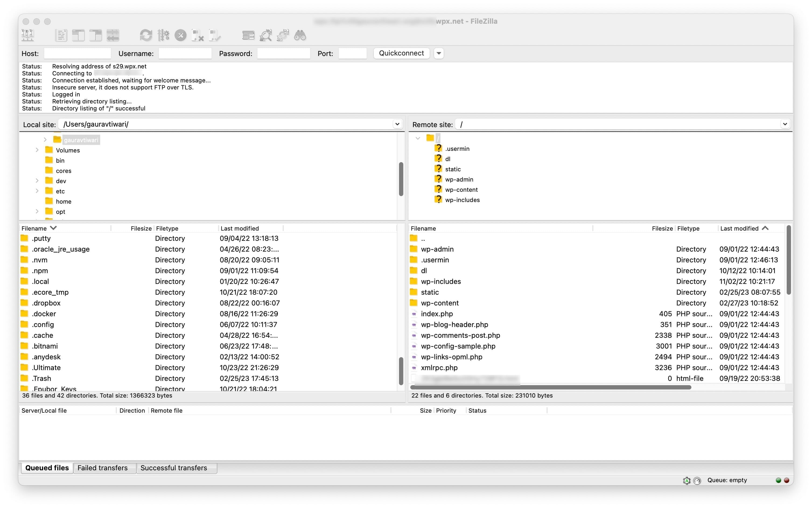Image resolution: width=812 pixels, height=508 pixels.
Task: Switch to the Failed transfers tab
Action: [102, 468]
